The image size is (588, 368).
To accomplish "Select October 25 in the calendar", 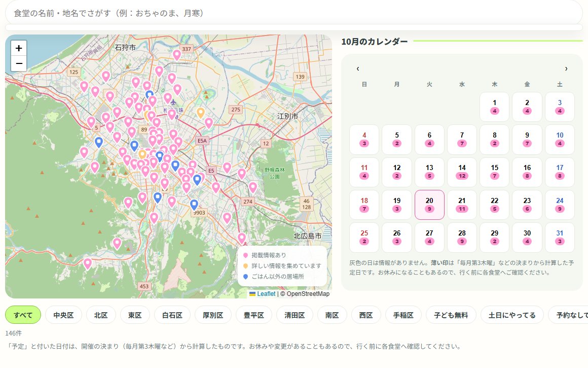I will click(x=364, y=238).
